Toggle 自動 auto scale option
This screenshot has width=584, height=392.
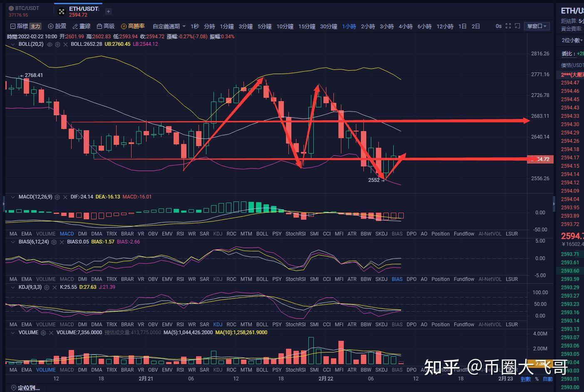[x=548, y=379]
